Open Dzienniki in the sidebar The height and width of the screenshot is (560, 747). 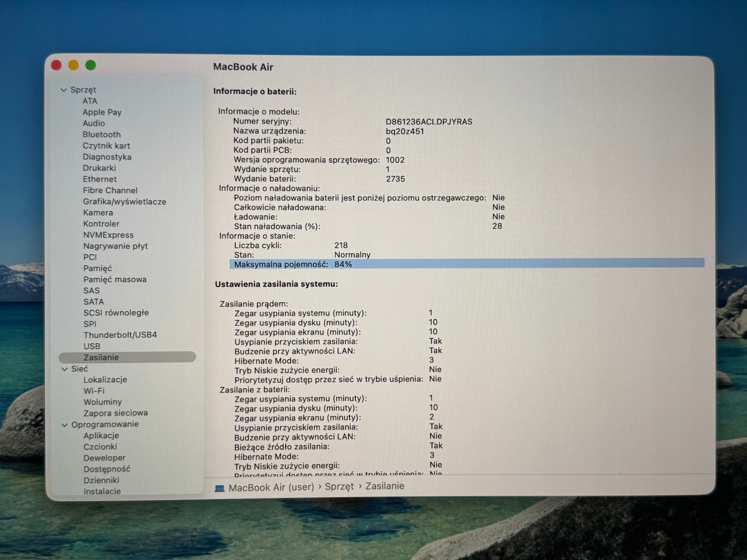[x=101, y=480]
